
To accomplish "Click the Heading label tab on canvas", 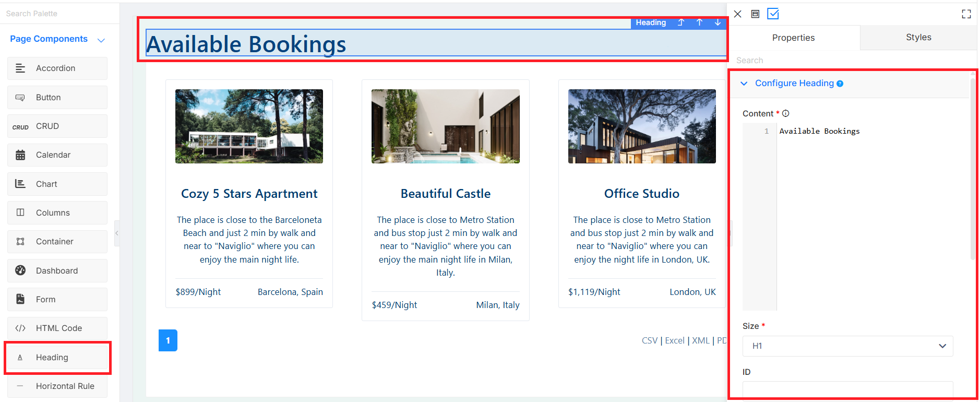I will tap(651, 22).
